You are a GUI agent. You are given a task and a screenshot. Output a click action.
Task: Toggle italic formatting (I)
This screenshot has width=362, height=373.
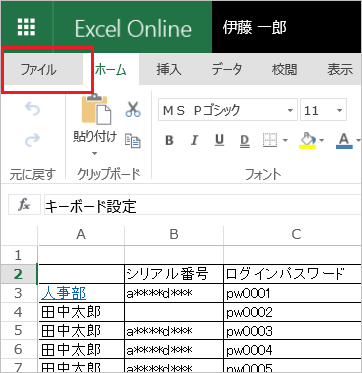pyautogui.click(x=194, y=141)
